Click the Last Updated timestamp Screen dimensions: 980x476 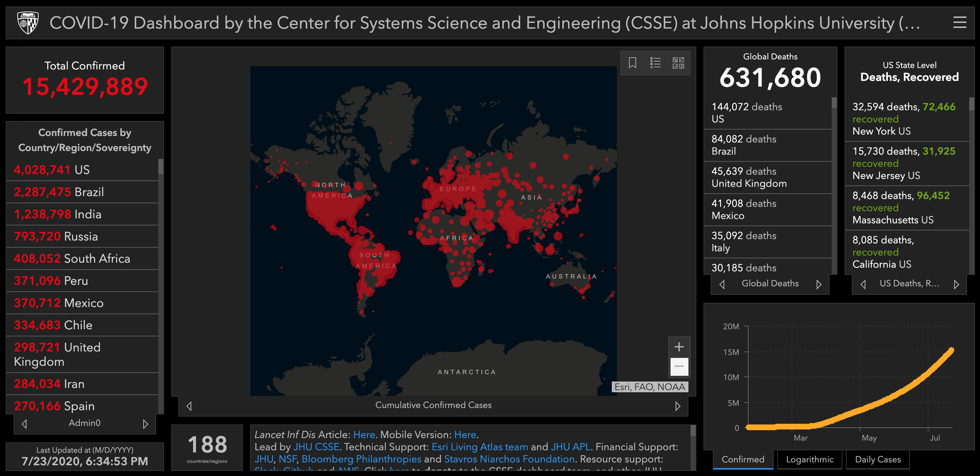click(85, 461)
